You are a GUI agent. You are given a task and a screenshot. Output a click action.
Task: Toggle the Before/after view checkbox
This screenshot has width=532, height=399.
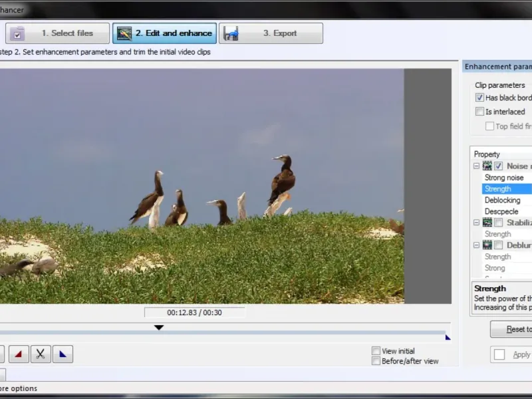pos(376,361)
